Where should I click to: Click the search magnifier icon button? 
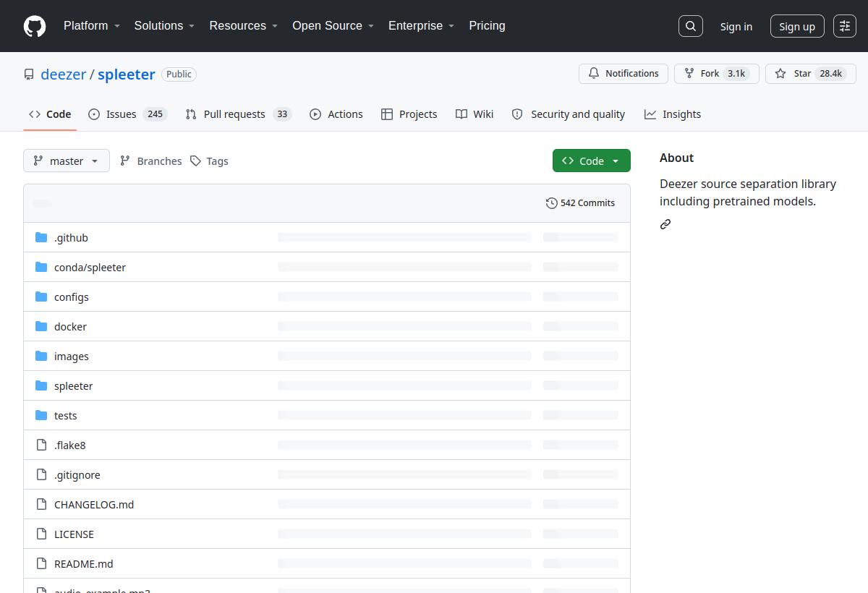pos(691,26)
